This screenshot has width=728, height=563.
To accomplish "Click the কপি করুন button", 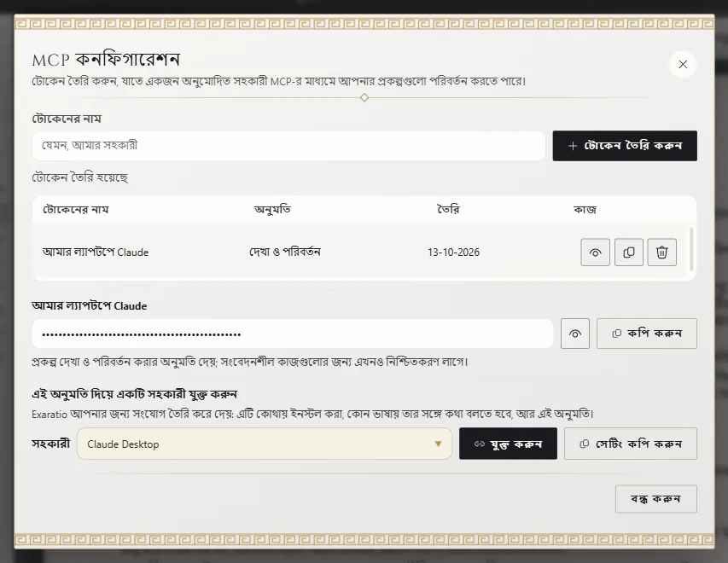I will coord(647,334).
